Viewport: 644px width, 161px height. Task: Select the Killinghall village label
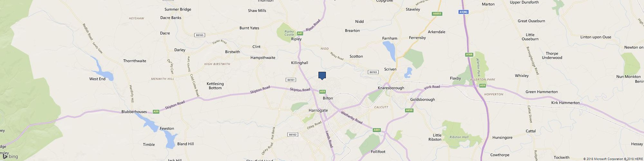coord(299,63)
